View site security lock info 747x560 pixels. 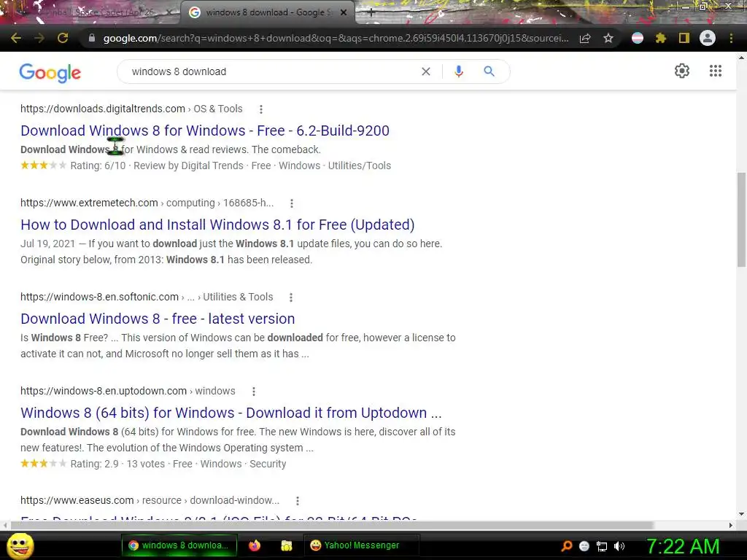(x=92, y=38)
